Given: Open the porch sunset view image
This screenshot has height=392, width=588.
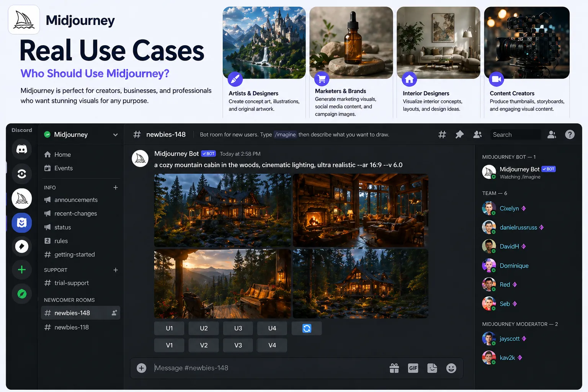Looking at the screenshot, I should (x=222, y=284).
